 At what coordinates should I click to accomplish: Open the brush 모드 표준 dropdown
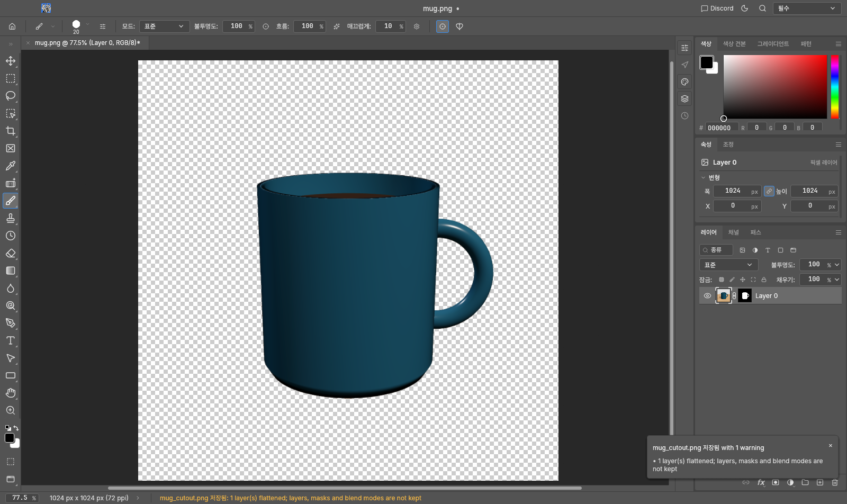164,26
